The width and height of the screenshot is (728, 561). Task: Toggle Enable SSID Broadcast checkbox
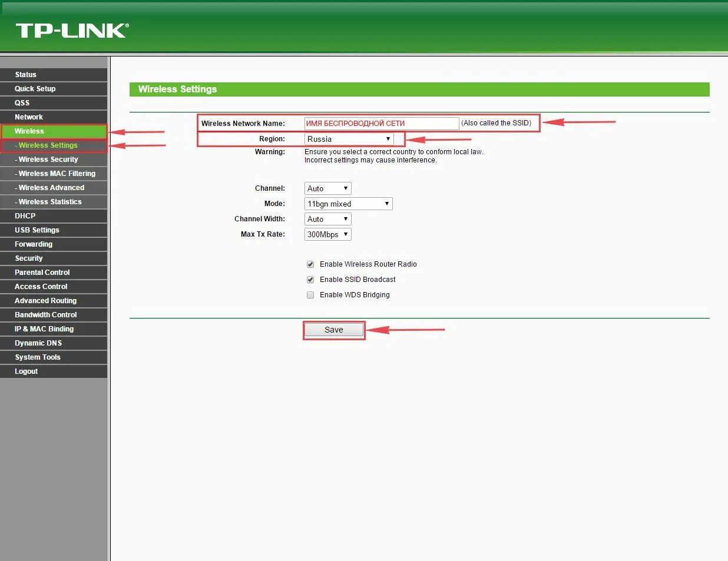[310, 280]
